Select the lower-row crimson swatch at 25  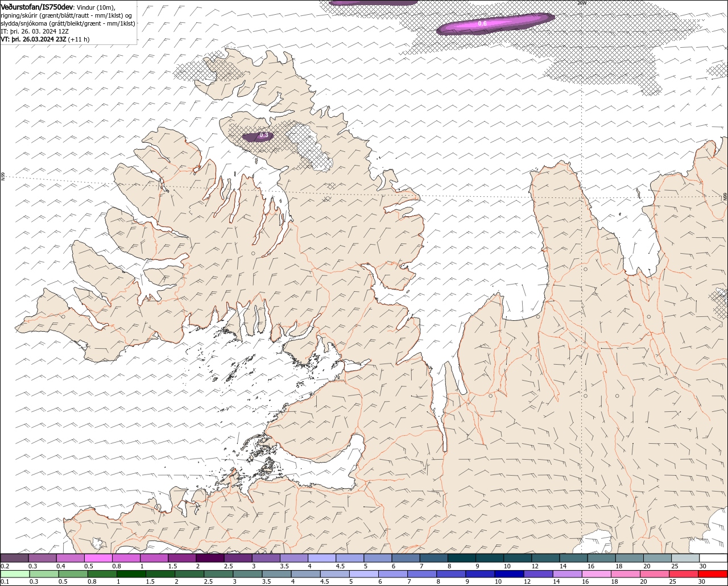pos(683,574)
